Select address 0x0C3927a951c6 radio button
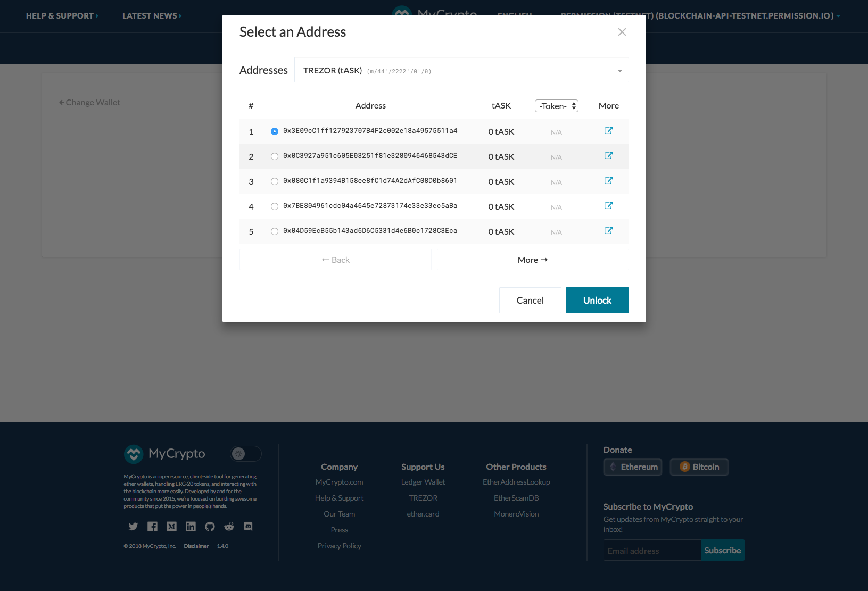Screen dimensions: 868x591 tap(275, 156)
